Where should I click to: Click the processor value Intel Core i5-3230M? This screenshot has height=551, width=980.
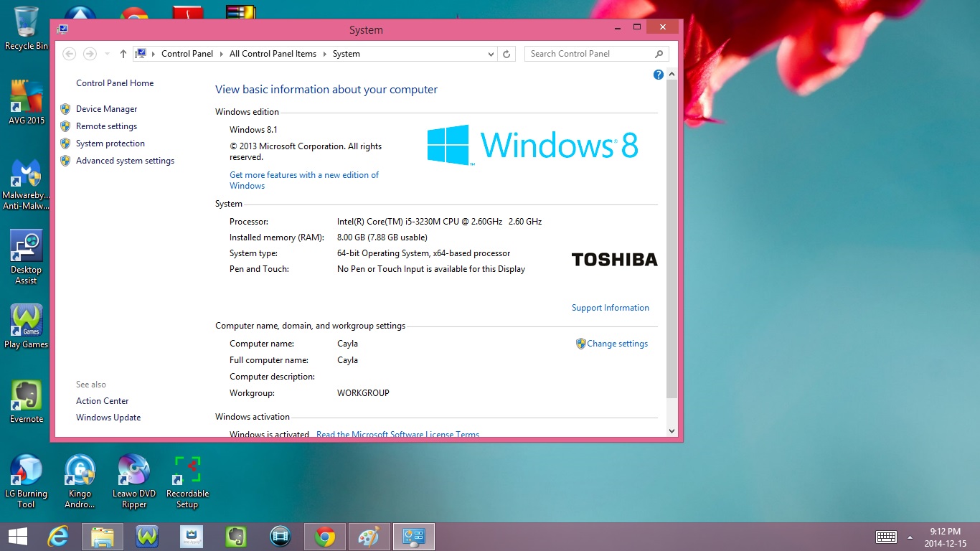coord(439,222)
